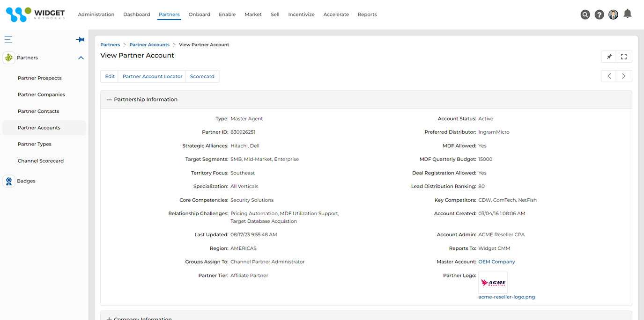Collapse the Partners sidebar section chevron

[81, 58]
